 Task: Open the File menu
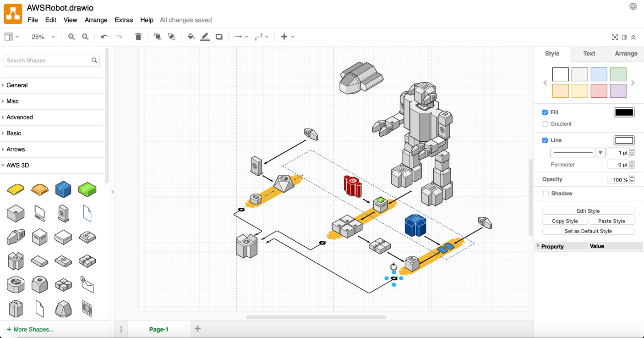click(x=33, y=20)
